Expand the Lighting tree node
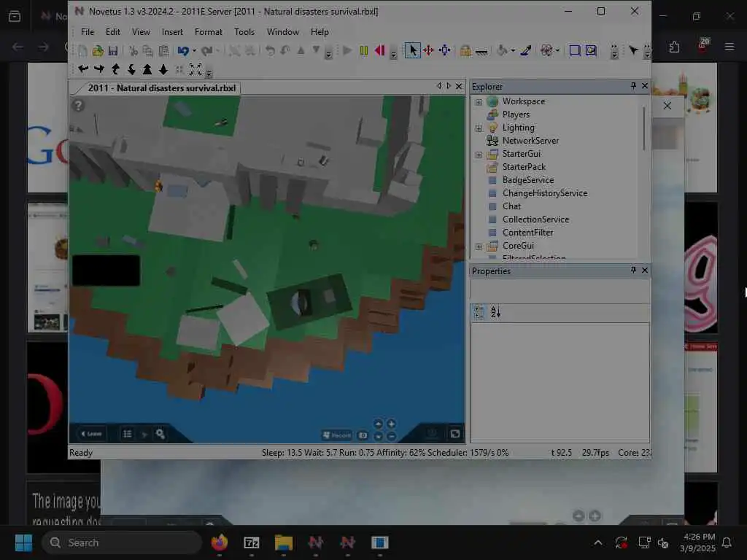This screenshot has height=560, width=747. 479,128
